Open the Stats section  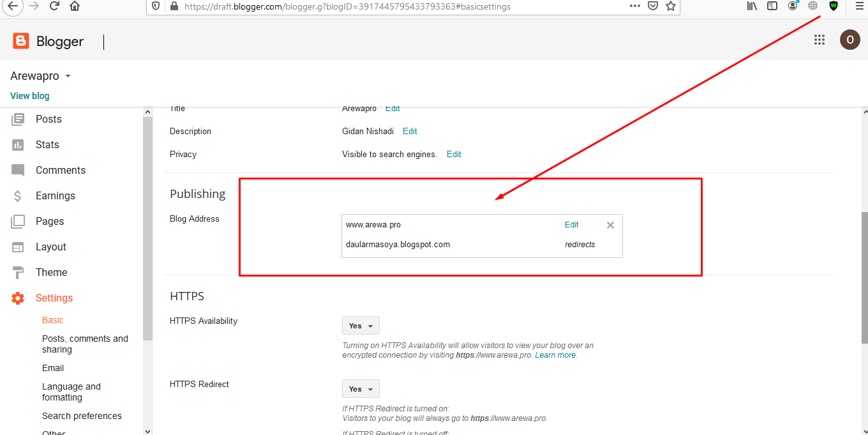[x=47, y=144]
